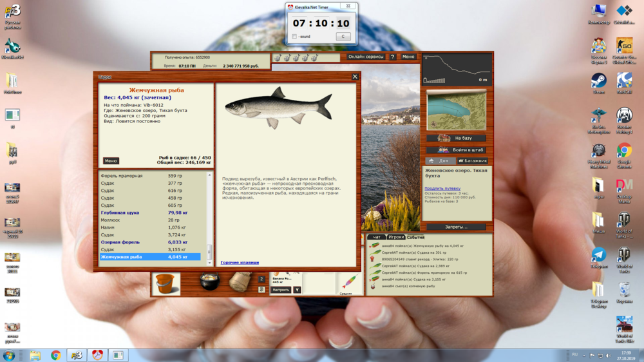Image resolution: width=644 pixels, height=362 pixels.
Task: Click the burlap sack icon
Action: (x=241, y=281)
